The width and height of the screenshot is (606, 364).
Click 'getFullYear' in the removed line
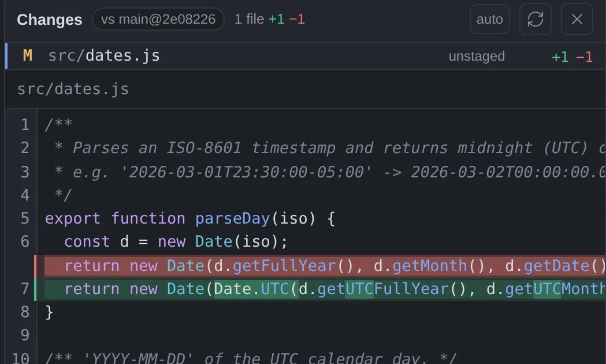(284, 266)
